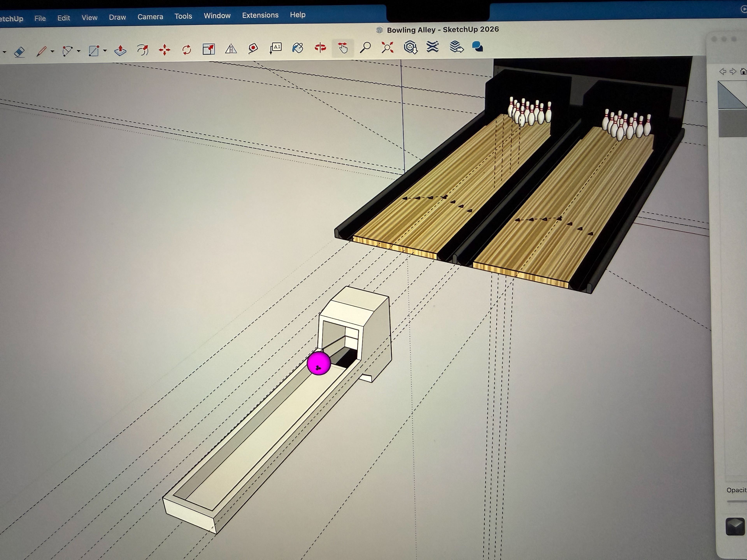Select the Orbit tool

pyautogui.click(x=320, y=48)
